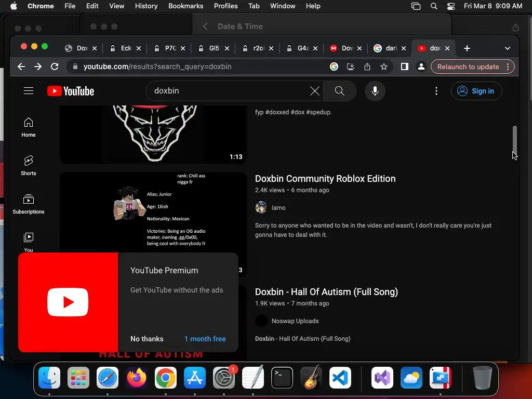Image resolution: width=532 pixels, height=399 pixels.
Task: Toggle the Chrome side panel
Action: 404,67
